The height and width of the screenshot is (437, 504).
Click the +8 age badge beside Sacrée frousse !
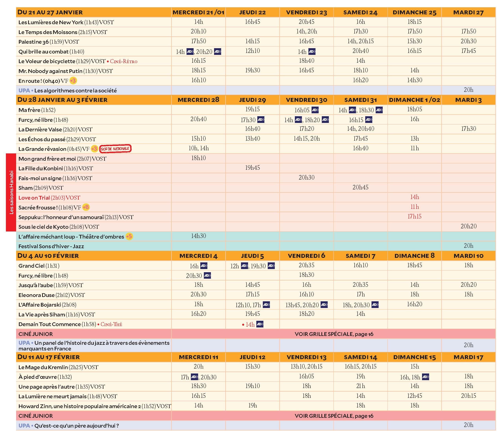[x=86, y=207]
